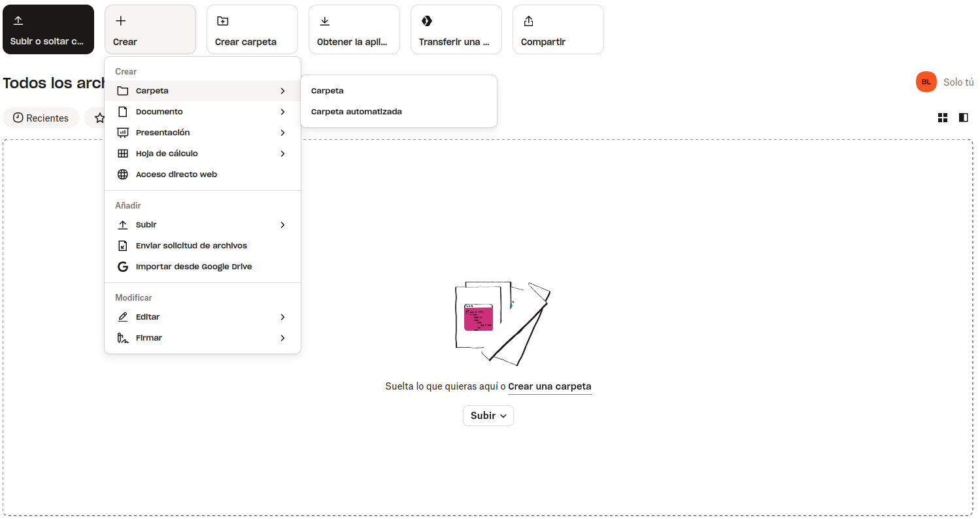Expand the Presentación submenu chevron
This screenshot has width=980, height=519.
282,133
